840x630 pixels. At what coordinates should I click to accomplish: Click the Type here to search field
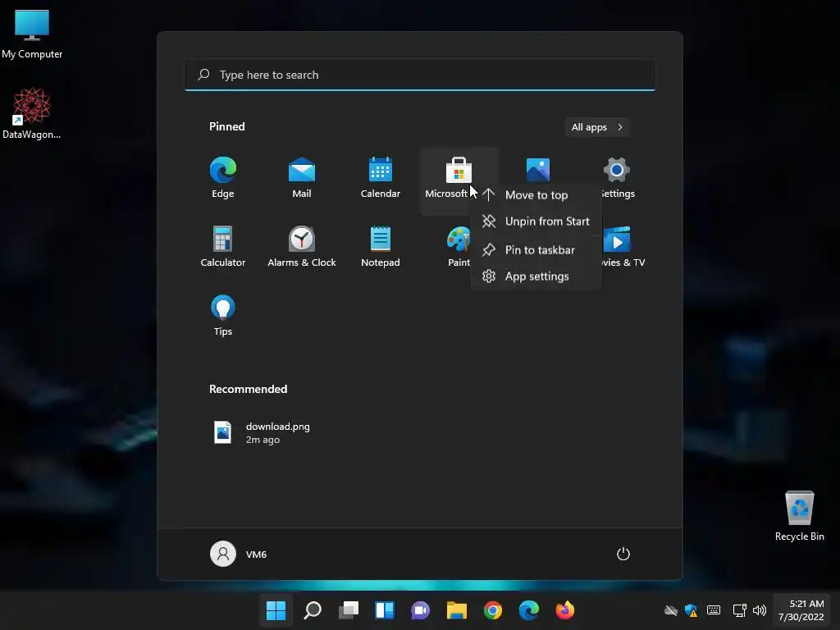point(420,75)
